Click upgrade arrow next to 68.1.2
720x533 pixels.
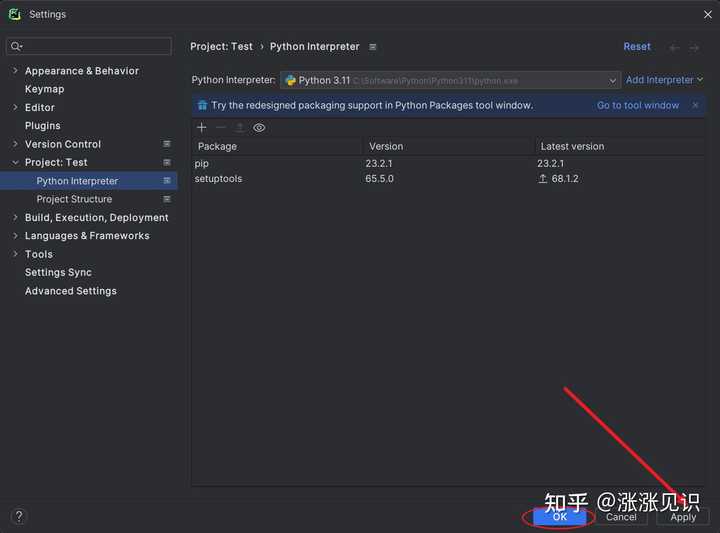pos(543,179)
